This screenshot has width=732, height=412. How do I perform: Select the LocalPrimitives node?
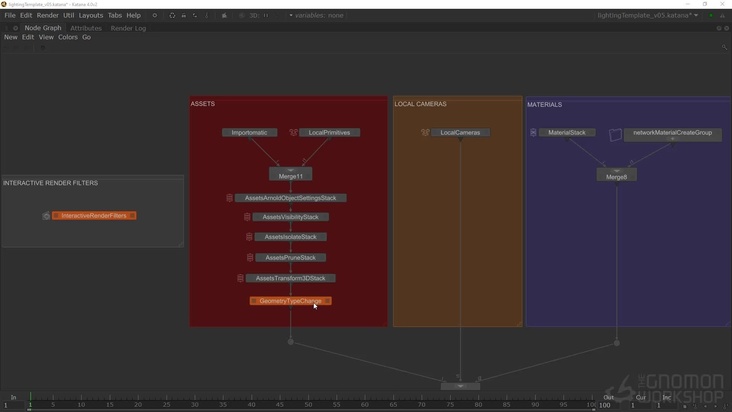click(329, 133)
